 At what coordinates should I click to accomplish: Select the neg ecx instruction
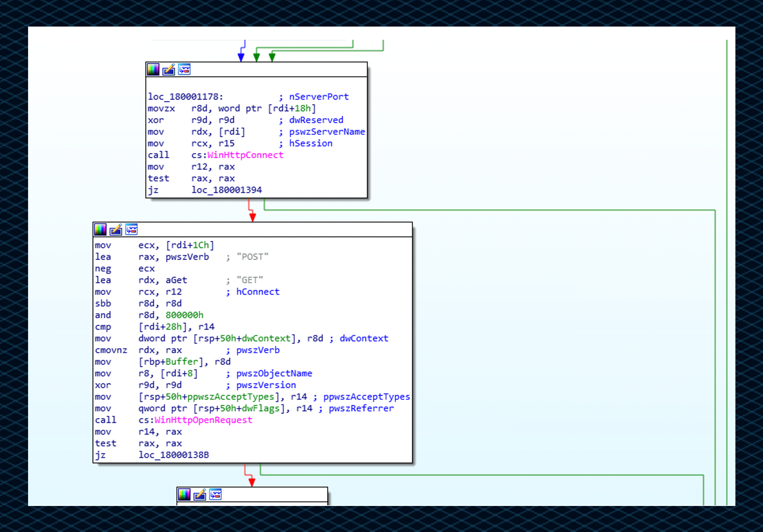pos(125,269)
